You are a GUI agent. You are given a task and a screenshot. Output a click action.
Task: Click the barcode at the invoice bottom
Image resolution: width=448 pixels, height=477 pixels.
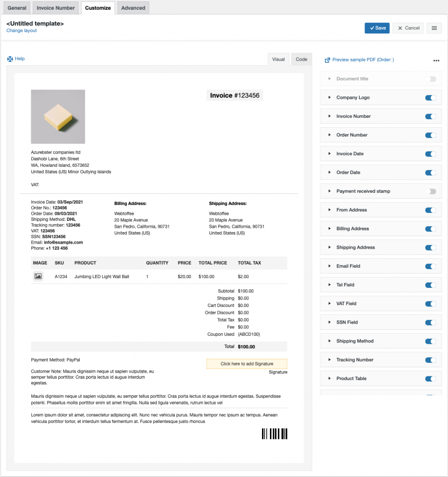(x=275, y=434)
